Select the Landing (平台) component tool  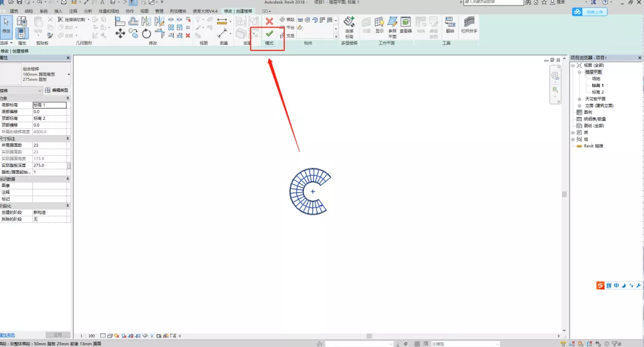pos(287,28)
